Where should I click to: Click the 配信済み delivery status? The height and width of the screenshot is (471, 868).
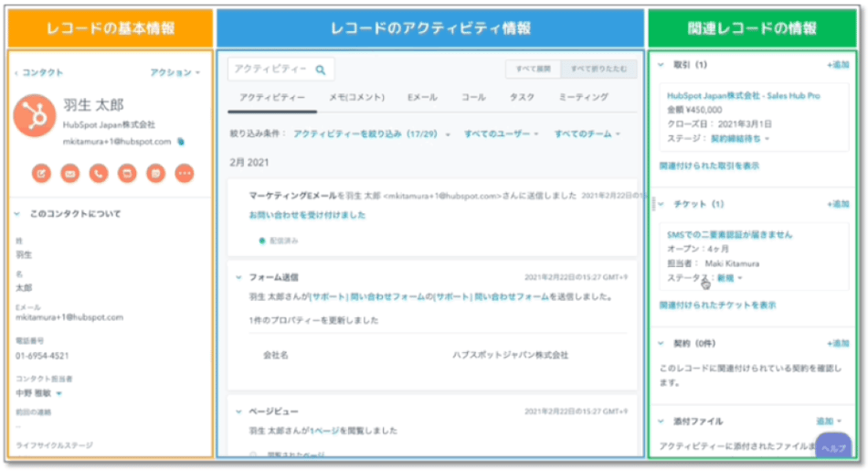(x=279, y=241)
